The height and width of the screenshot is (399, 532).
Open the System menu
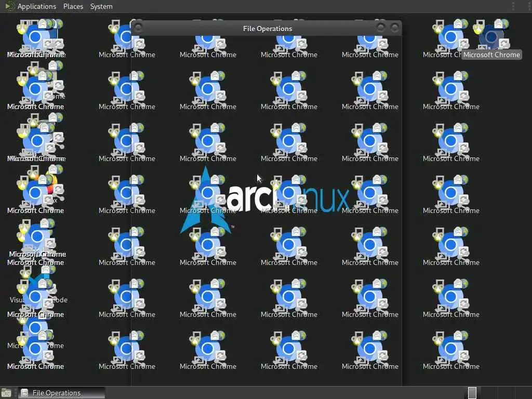coord(101,6)
